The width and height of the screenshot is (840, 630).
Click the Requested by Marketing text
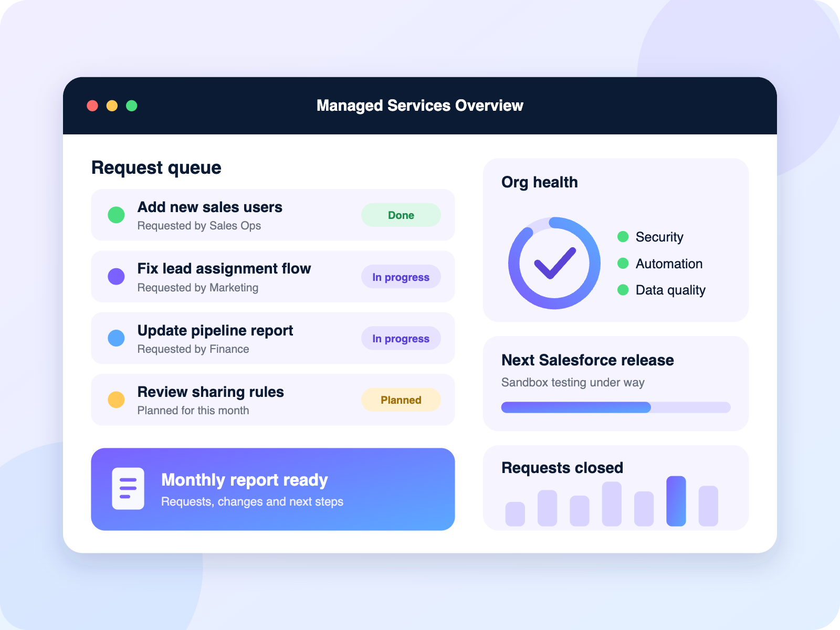[x=198, y=288]
